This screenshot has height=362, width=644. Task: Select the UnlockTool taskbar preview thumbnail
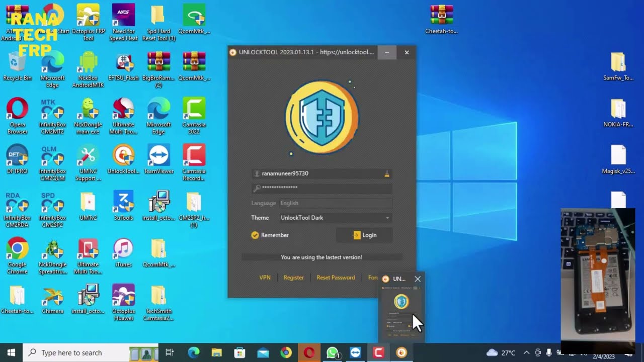click(x=401, y=312)
